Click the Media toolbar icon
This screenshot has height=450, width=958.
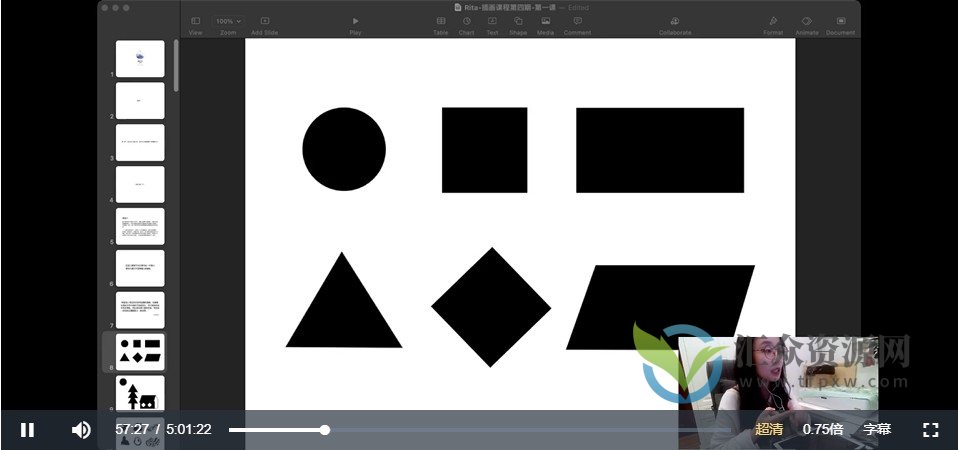545,21
